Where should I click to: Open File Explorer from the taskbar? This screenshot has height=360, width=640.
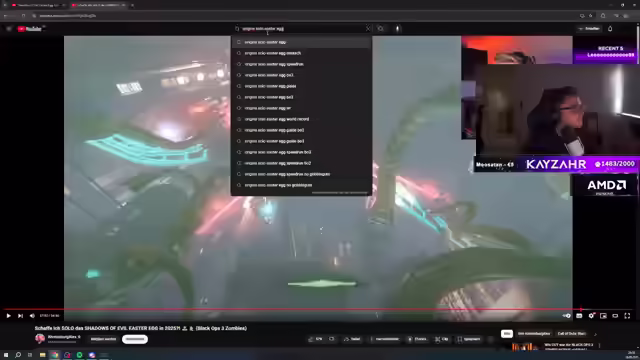point(42,355)
